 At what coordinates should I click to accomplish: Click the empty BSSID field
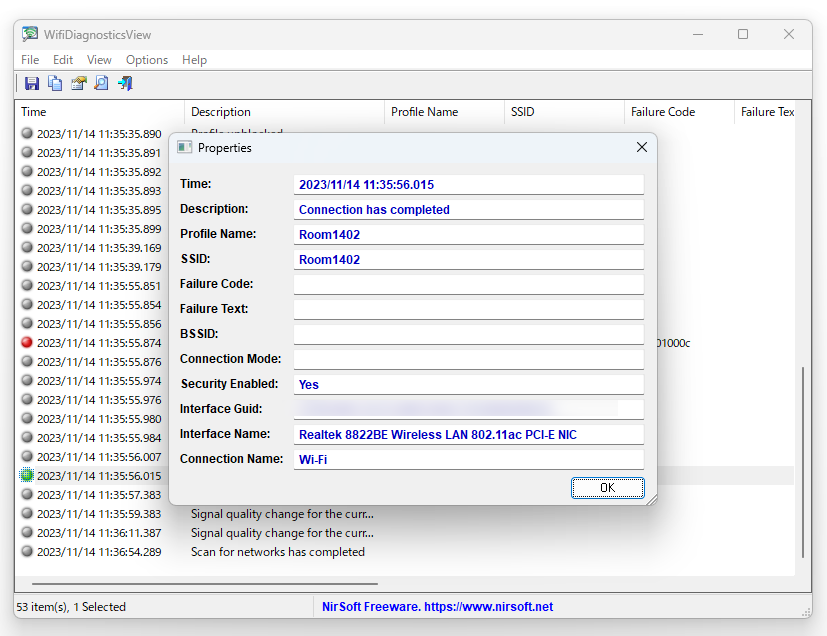468,334
